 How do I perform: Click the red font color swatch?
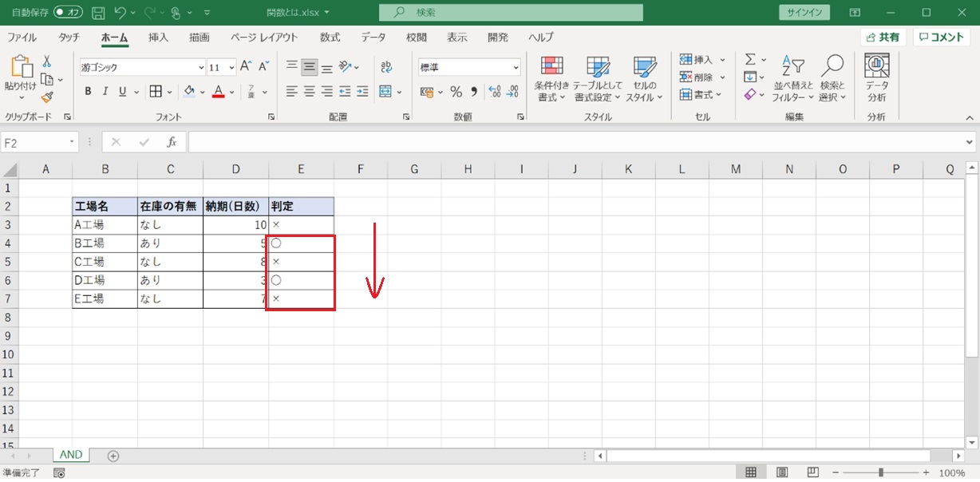tap(219, 92)
